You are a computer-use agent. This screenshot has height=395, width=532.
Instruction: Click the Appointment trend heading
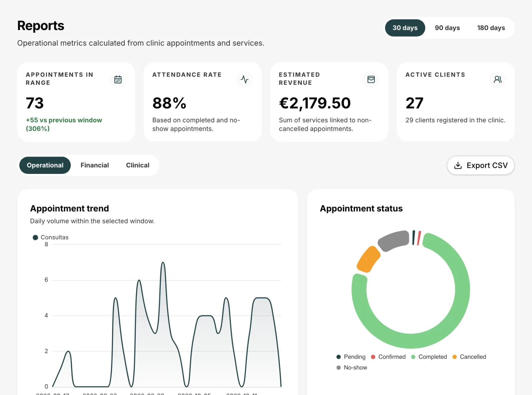69,208
